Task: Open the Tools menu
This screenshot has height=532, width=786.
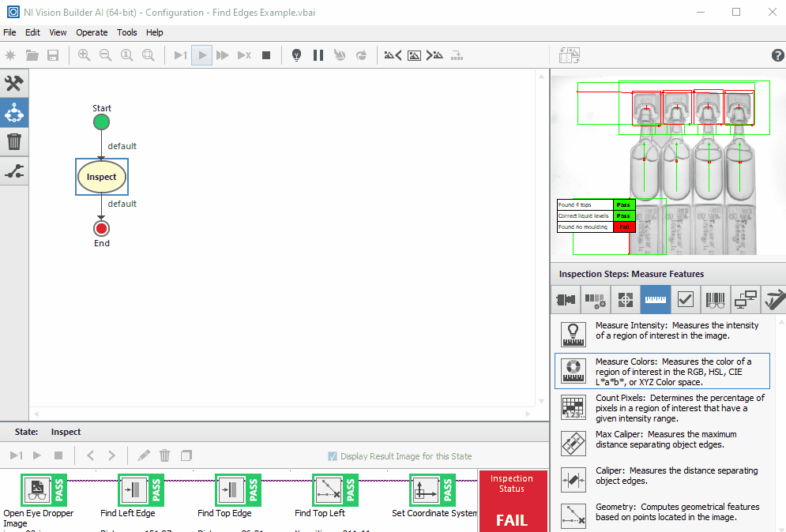Action: (127, 32)
